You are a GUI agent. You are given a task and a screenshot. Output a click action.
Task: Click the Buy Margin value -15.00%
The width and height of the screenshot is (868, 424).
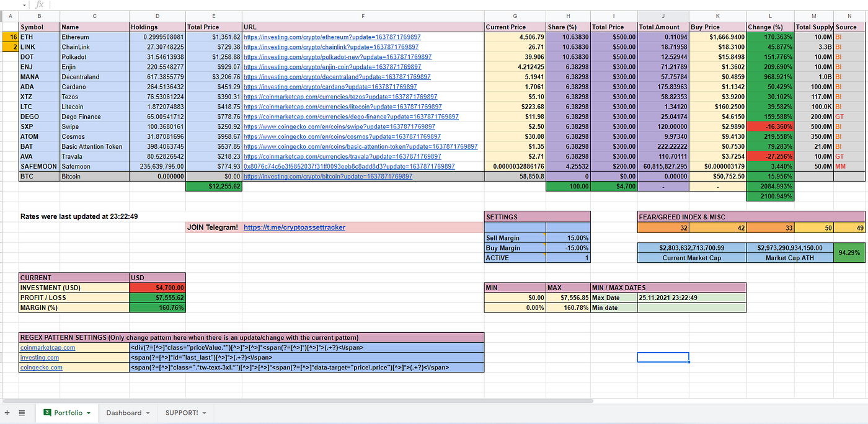568,248
